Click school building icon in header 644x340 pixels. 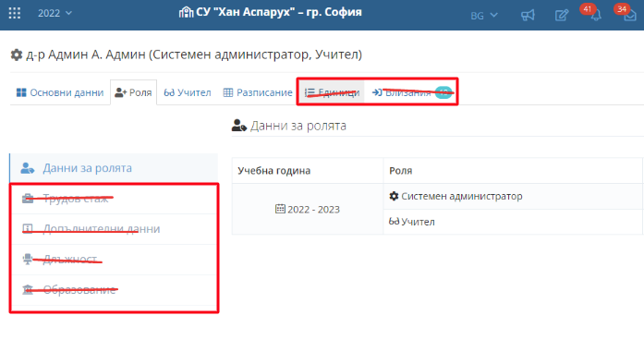[x=186, y=12]
